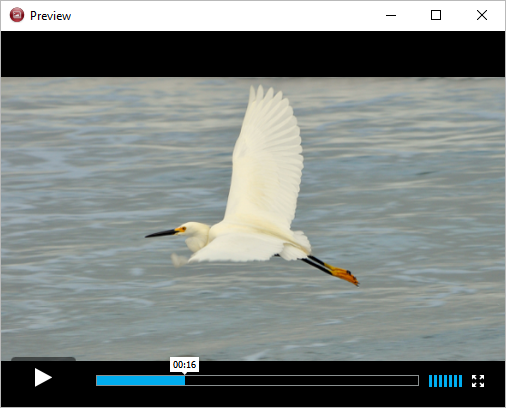Click the 00:16 timestamp tooltip
The width and height of the screenshot is (506, 408).
(x=184, y=365)
